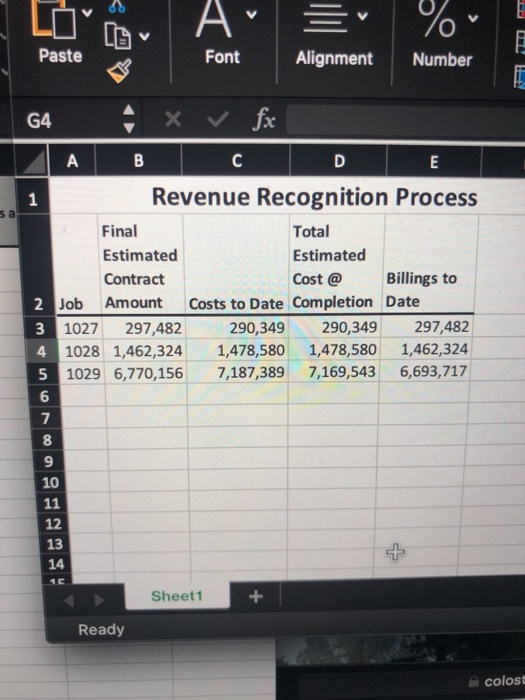Viewport: 525px width, 700px height.
Task: Click the previous sheet navigation arrow
Action: coord(69,600)
